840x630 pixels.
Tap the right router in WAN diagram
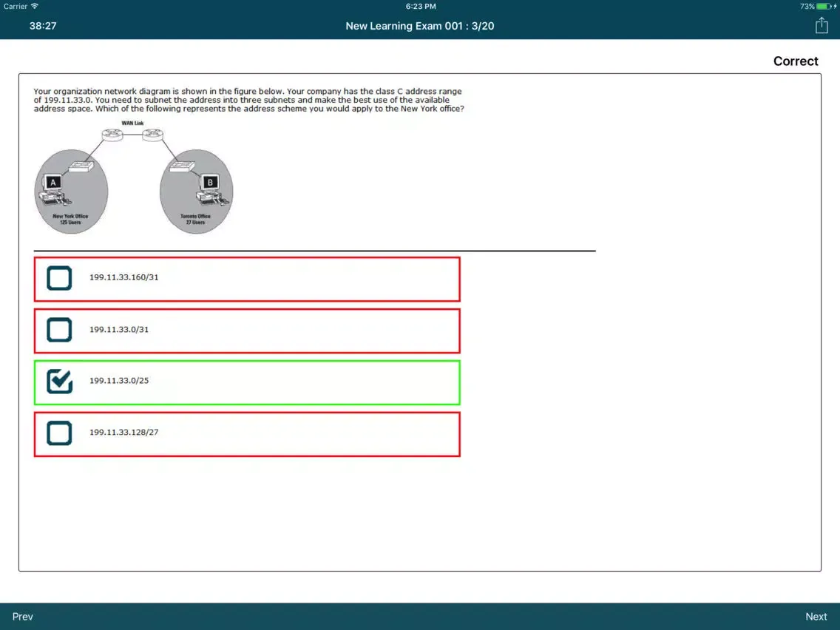[x=152, y=134]
